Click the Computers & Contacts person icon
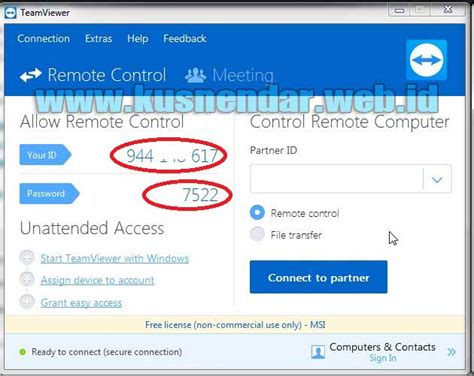 pyautogui.click(x=318, y=352)
